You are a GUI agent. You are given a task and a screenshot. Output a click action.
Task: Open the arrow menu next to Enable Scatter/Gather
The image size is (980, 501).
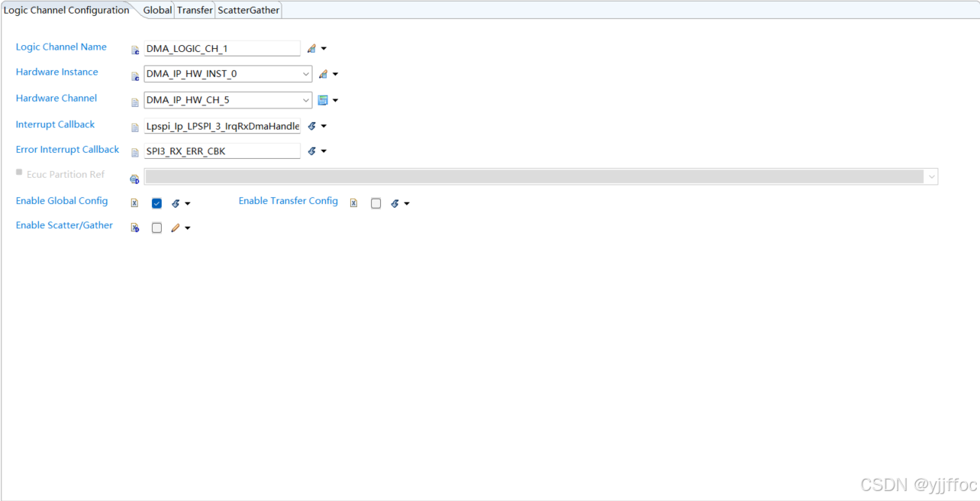[x=188, y=228]
